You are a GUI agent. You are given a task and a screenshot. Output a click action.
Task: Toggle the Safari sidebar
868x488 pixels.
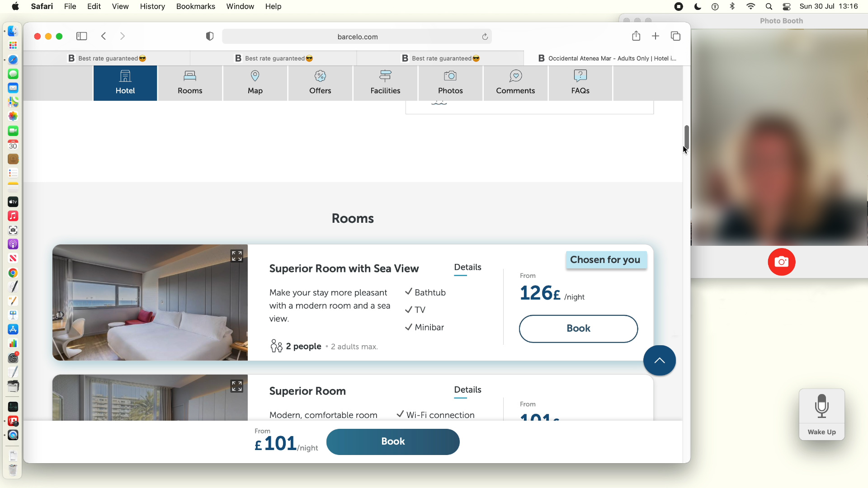(x=82, y=36)
